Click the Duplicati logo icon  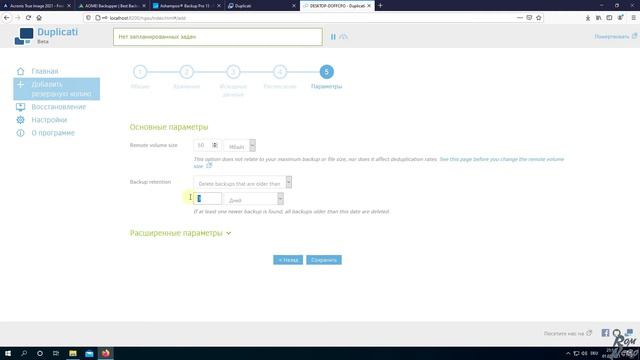(24, 36)
